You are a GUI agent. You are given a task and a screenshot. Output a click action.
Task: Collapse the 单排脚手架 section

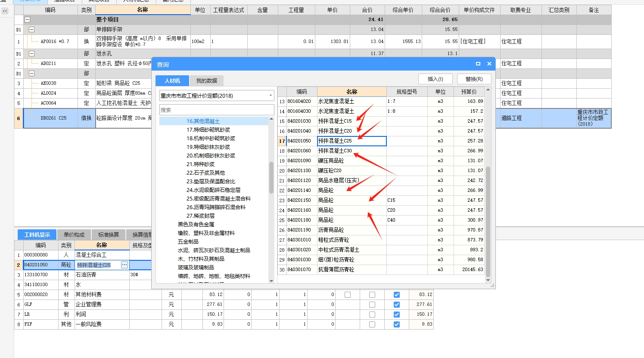point(31,29)
